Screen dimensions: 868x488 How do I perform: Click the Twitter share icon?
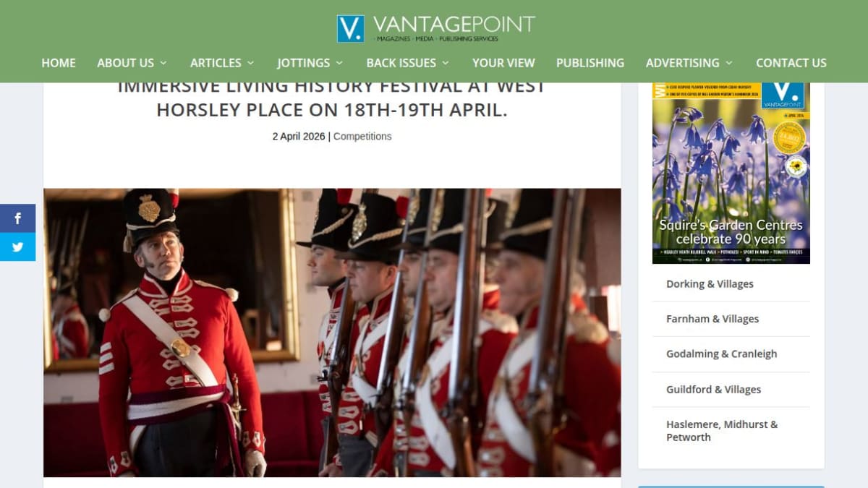pyautogui.click(x=17, y=247)
